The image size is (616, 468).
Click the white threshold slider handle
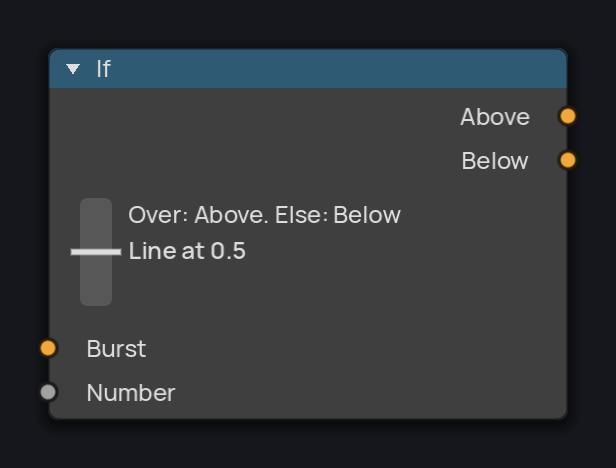pos(96,252)
